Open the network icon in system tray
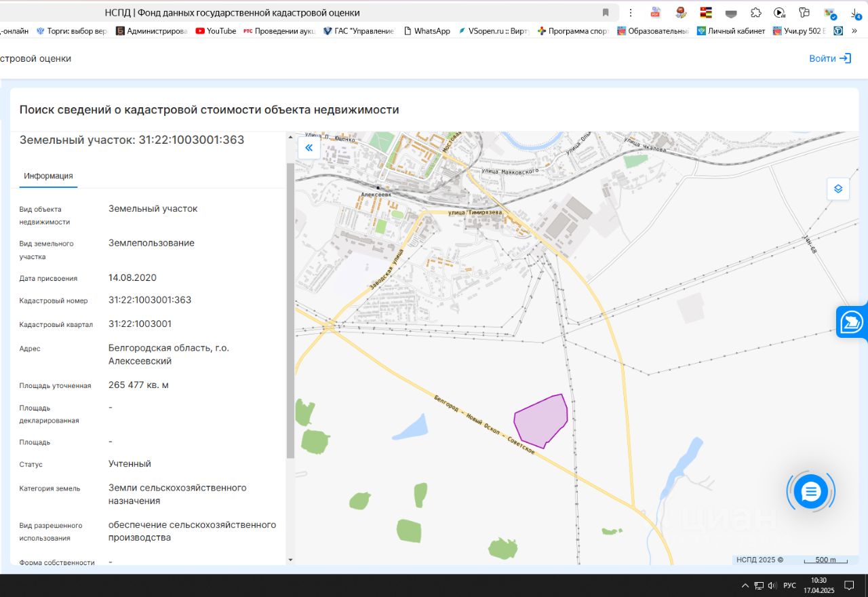 (x=759, y=585)
